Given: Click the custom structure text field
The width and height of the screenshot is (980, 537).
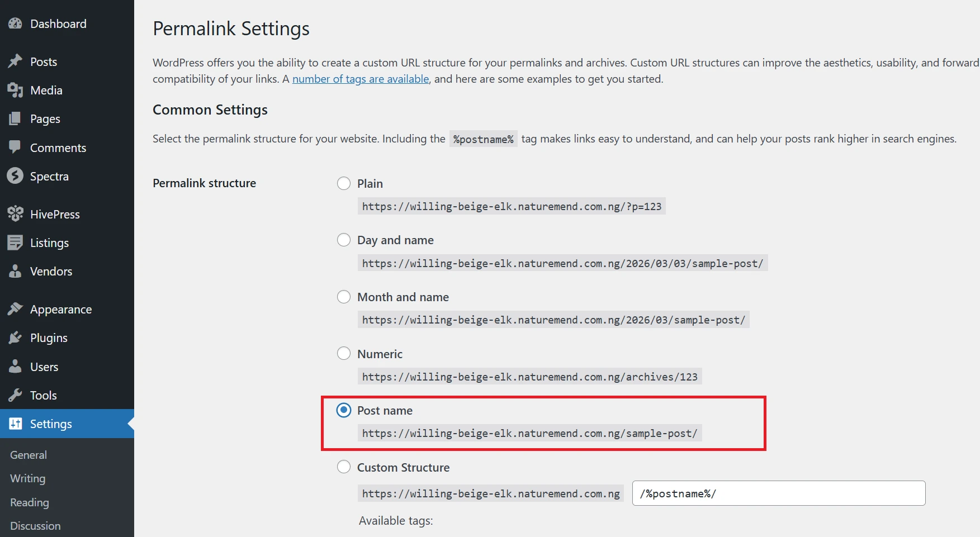Looking at the screenshot, I should pyautogui.click(x=778, y=493).
